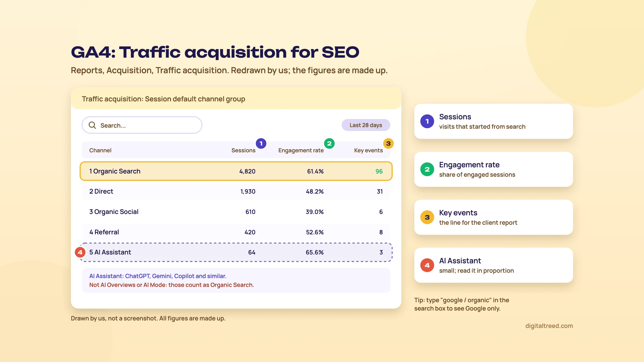Click the Traffic acquisition report title bar
This screenshot has width=644, height=362.
[x=236, y=98]
